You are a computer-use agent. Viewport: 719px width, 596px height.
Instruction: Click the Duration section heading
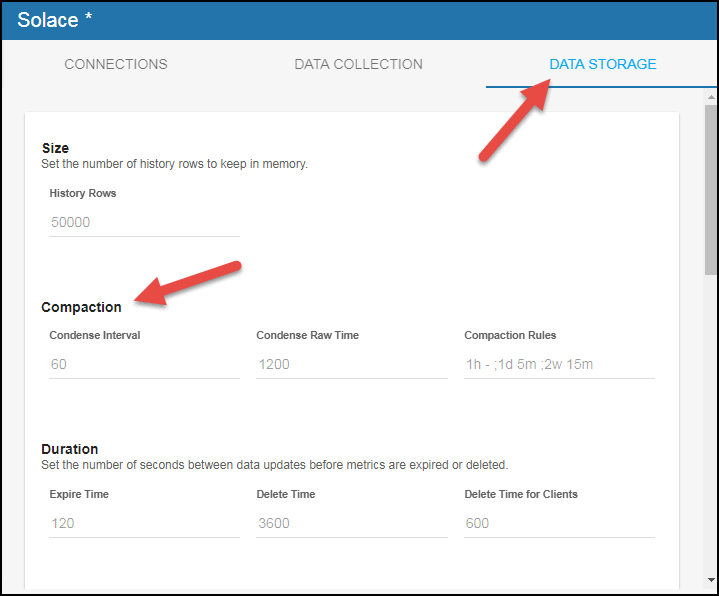[69, 449]
